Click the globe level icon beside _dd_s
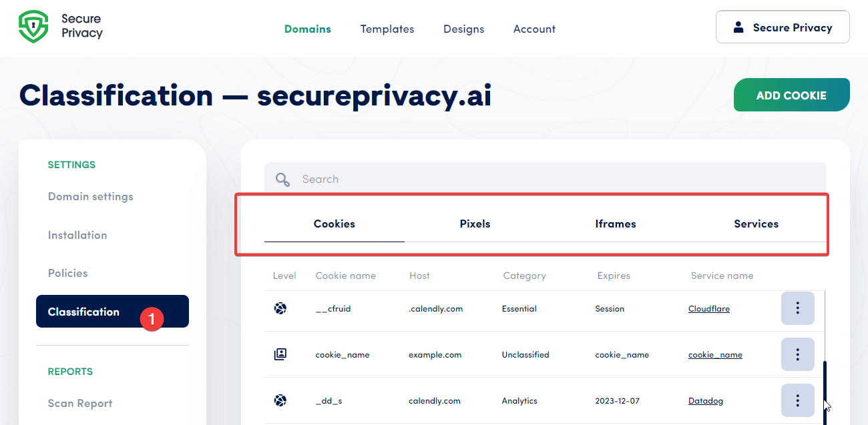The width and height of the screenshot is (868, 425). (280, 400)
